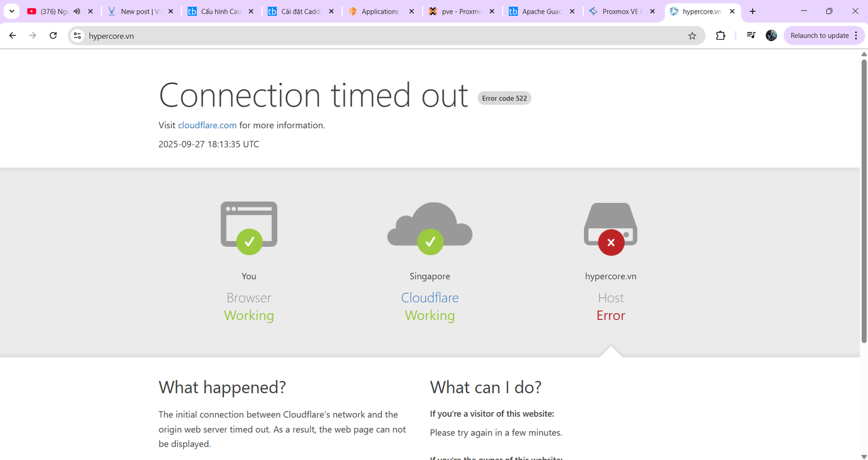Mute the YouTube tab audio icon
868x460 pixels.
point(77,12)
